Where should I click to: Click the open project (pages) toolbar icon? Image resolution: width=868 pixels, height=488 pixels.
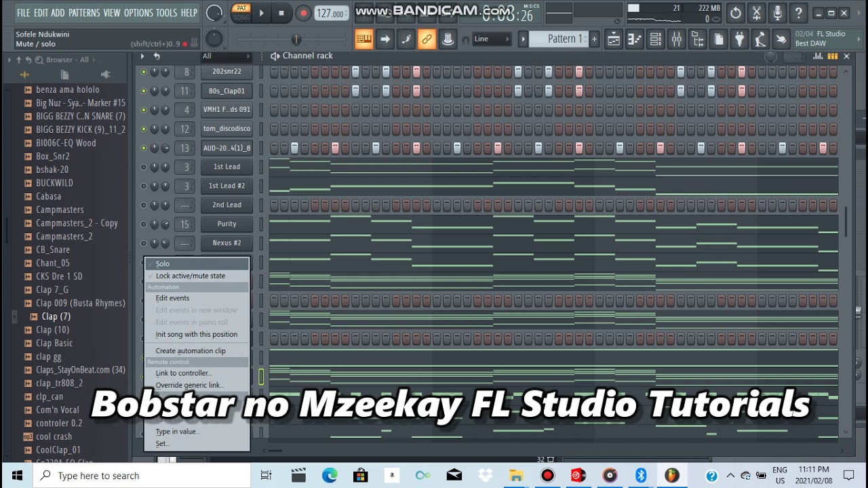pyautogui.click(x=718, y=39)
